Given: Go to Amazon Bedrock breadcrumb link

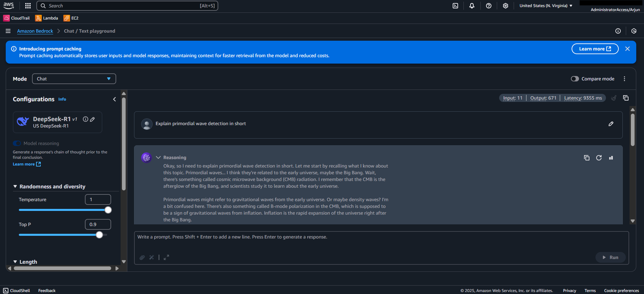Looking at the screenshot, I should 35,31.
